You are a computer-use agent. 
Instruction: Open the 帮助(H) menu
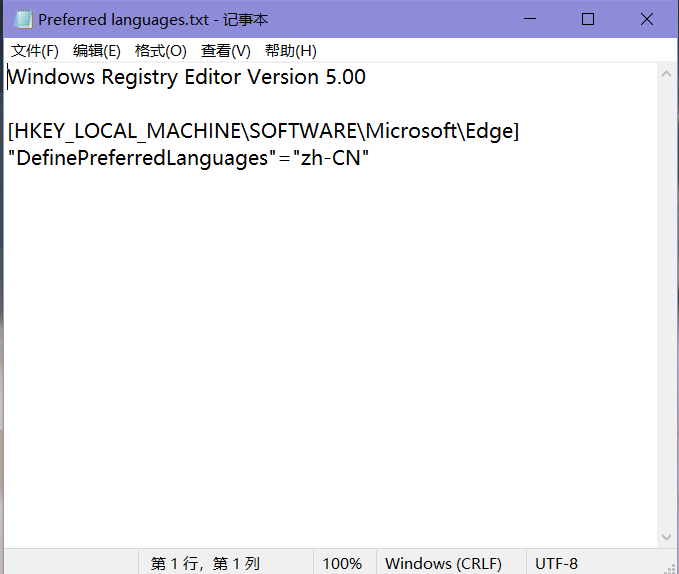point(291,51)
